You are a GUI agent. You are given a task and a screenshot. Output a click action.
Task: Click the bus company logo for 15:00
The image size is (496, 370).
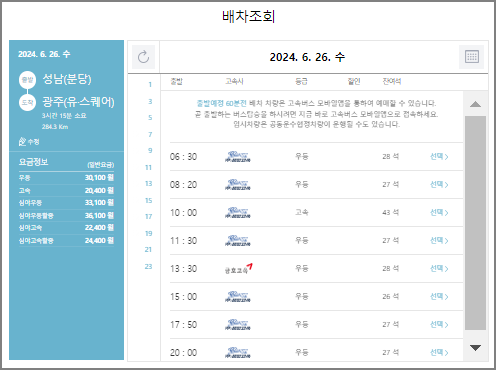237,297
